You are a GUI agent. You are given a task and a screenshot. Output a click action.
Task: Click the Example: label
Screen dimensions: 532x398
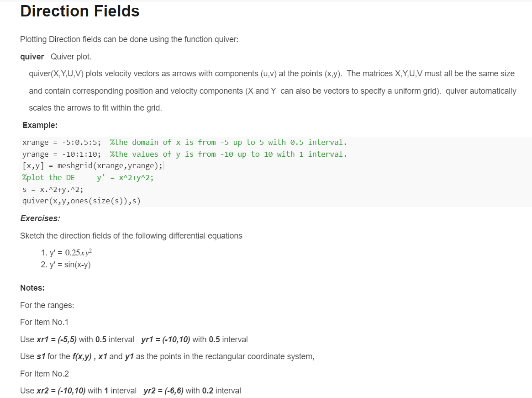point(40,125)
